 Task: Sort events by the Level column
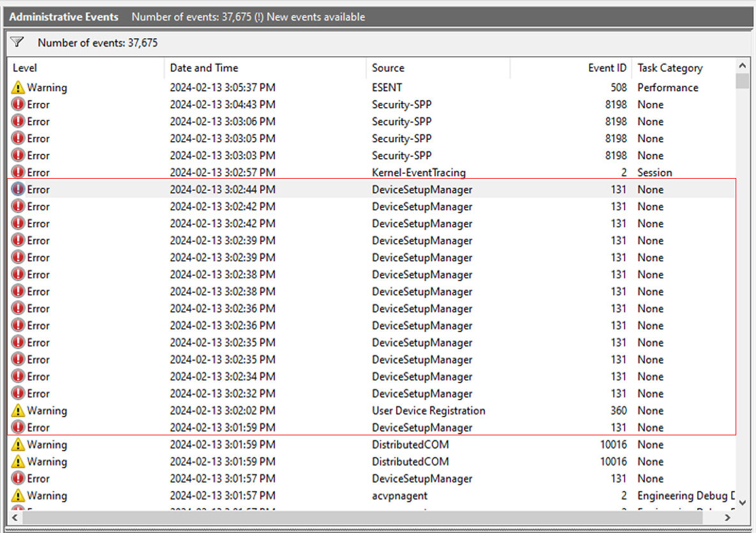(x=38, y=68)
